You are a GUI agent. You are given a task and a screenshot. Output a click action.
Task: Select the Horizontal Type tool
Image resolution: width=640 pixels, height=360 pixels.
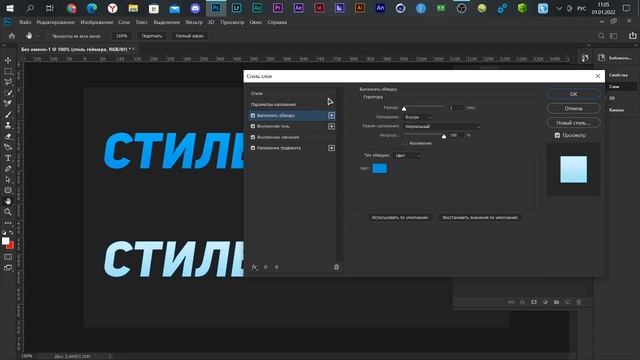coord(8,158)
